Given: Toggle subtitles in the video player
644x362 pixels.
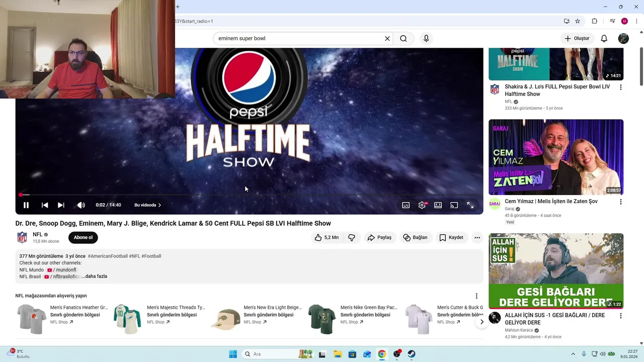Looking at the screenshot, I should point(406,205).
